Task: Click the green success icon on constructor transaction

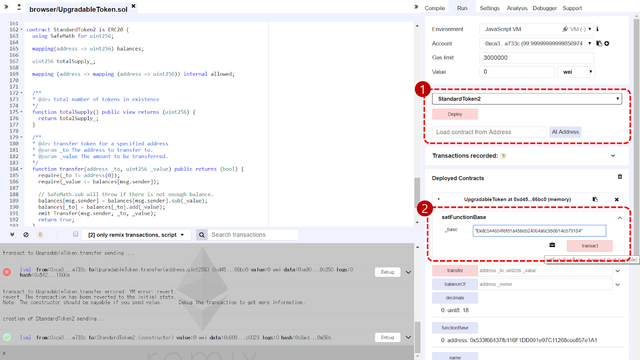Action: point(7,337)
